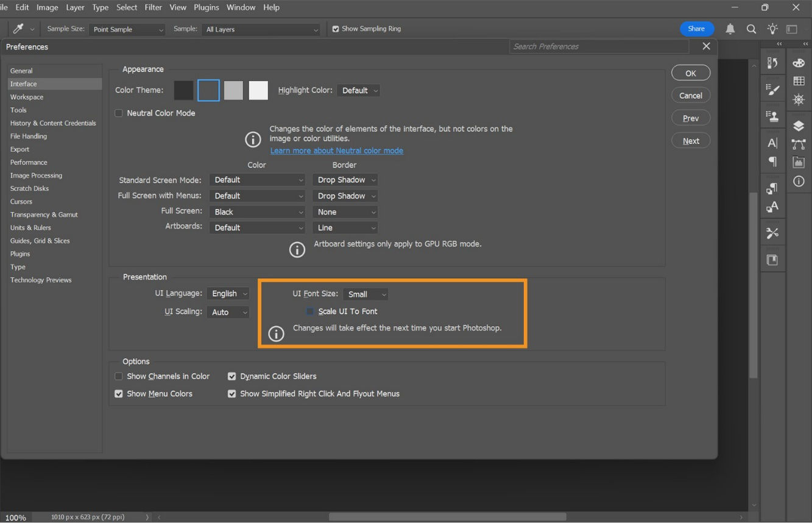812x523 pixels.
Task: Open the Paragraph panel
Action: pyautogui.click(x=772, y=160)
